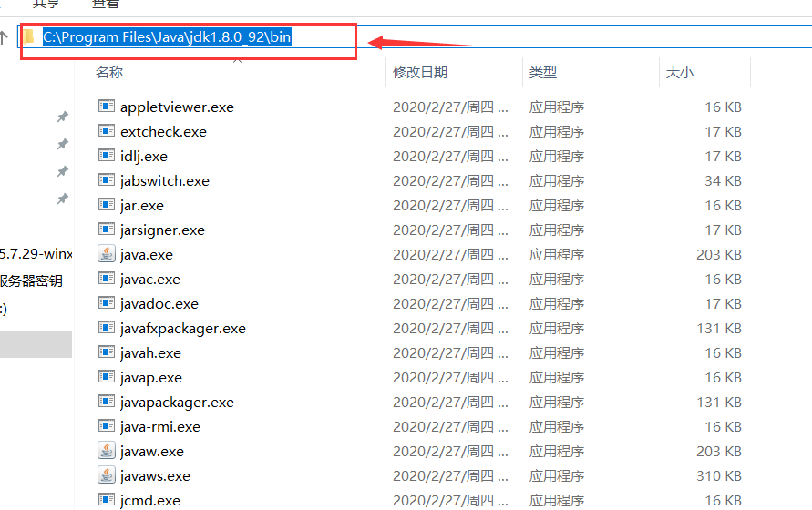Image resolution: width=812 pixels, height=510 pixels.
Task: Click the 16 KB size of jcmd.exe
Action: (723, 501)
